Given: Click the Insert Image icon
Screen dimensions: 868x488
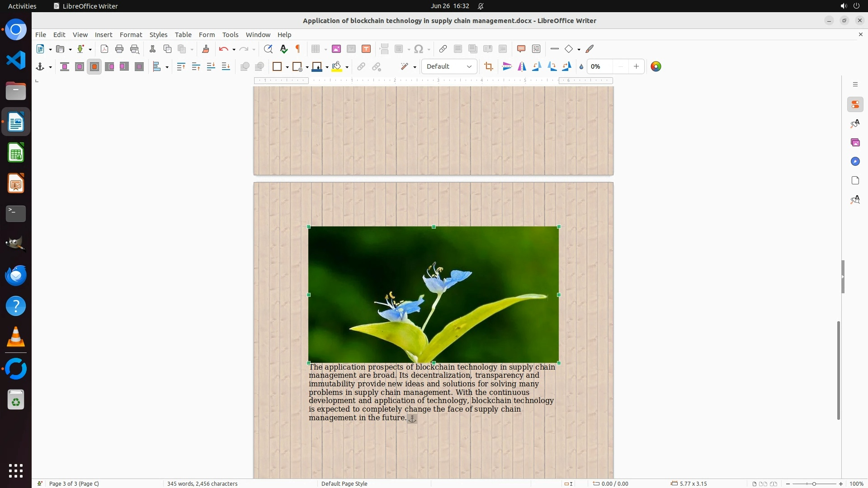Looking at the screenshot, I should (x=336, y=49).
